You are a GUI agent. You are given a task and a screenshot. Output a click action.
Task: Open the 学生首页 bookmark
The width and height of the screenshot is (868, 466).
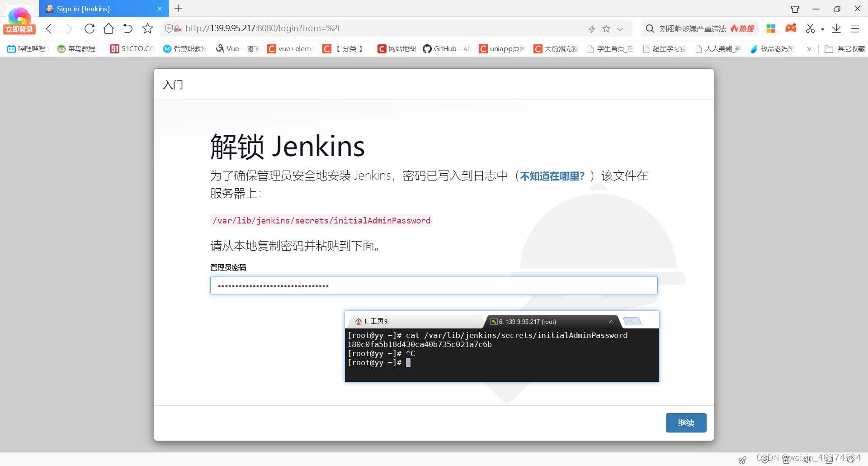click(x=610, y=48)
